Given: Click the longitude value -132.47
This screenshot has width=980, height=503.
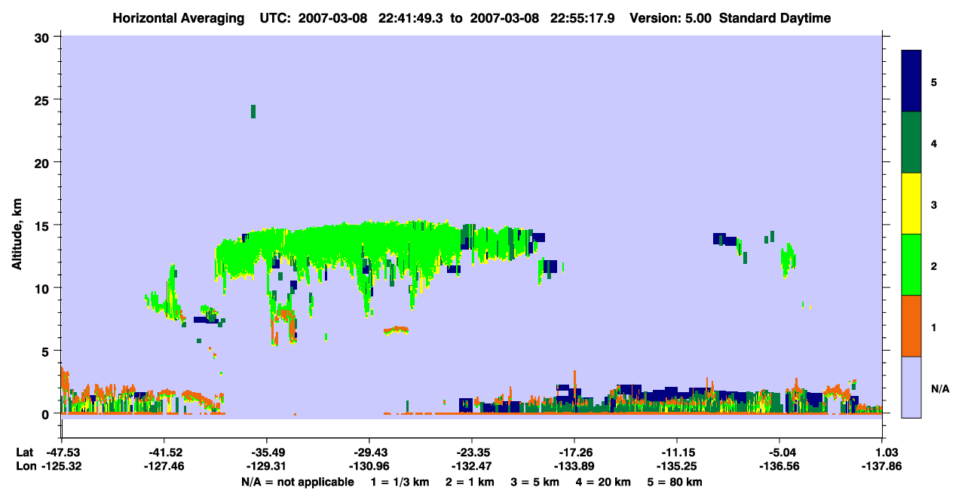Looking at the screenshot, I should (471, 467).
